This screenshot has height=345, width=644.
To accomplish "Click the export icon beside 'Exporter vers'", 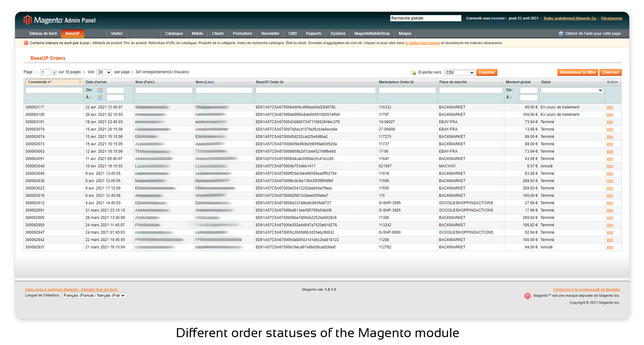I will click(413, 73).
